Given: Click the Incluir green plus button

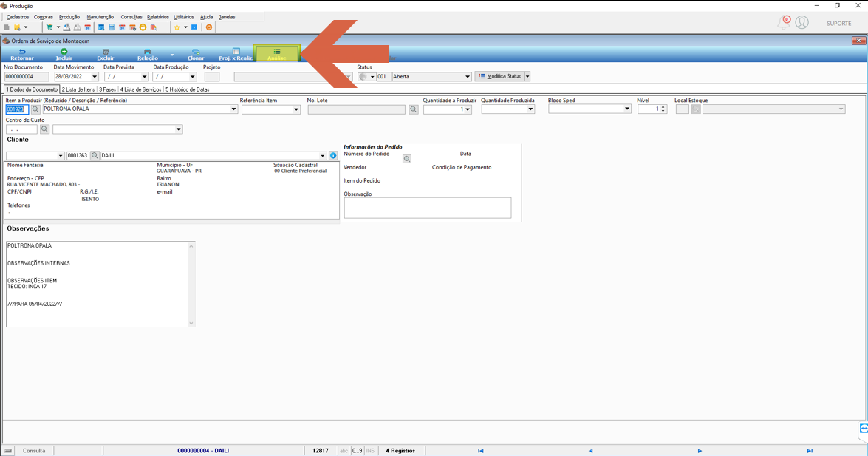Looking at the screenshot, I should (64, 54).
